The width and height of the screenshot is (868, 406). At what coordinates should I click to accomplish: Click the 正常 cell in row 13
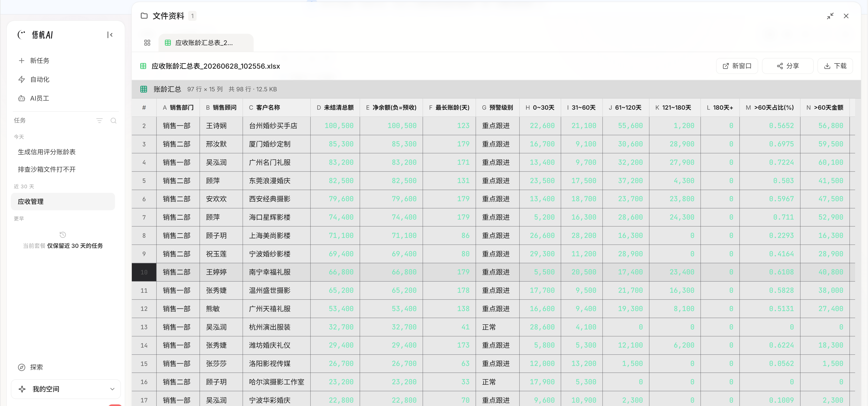point(497,327)
